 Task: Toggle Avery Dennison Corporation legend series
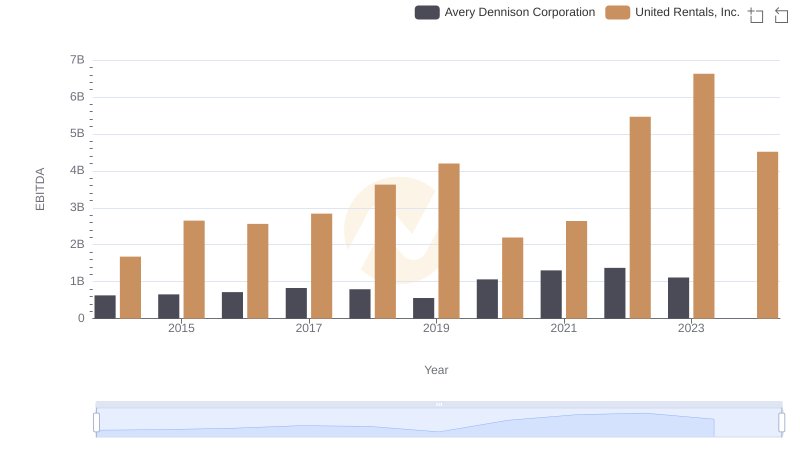click(505, 12)
